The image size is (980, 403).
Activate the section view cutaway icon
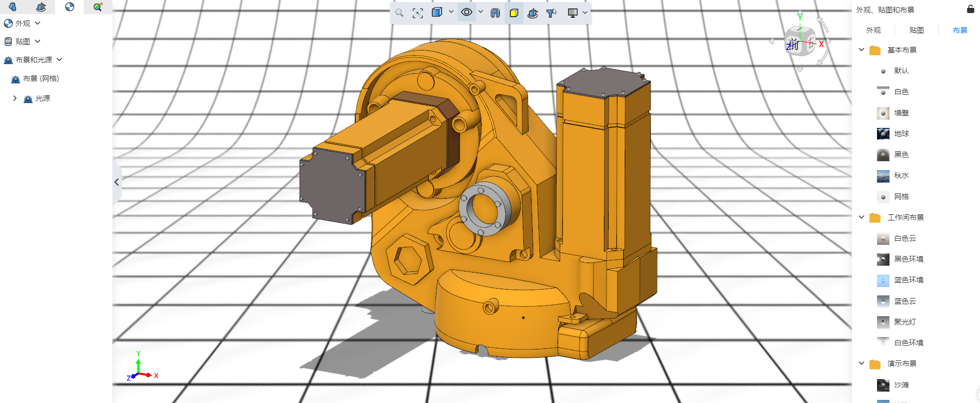[x=495, y=13]
